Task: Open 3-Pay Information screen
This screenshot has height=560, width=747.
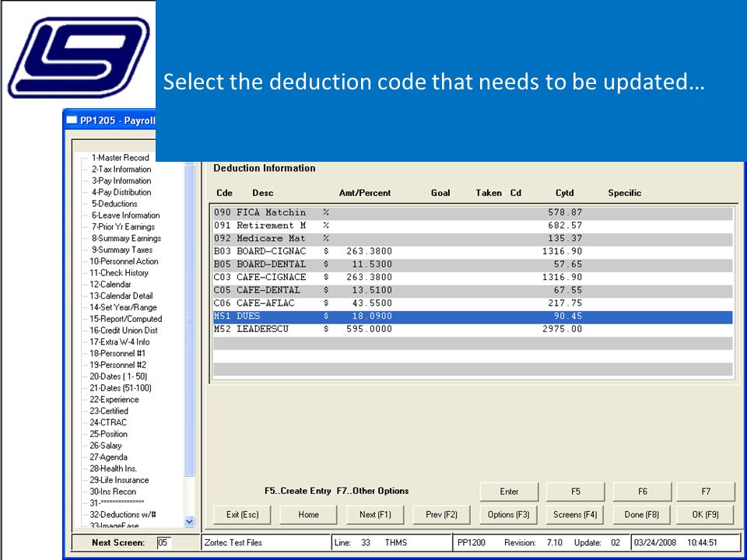Action: click(121, 180)
